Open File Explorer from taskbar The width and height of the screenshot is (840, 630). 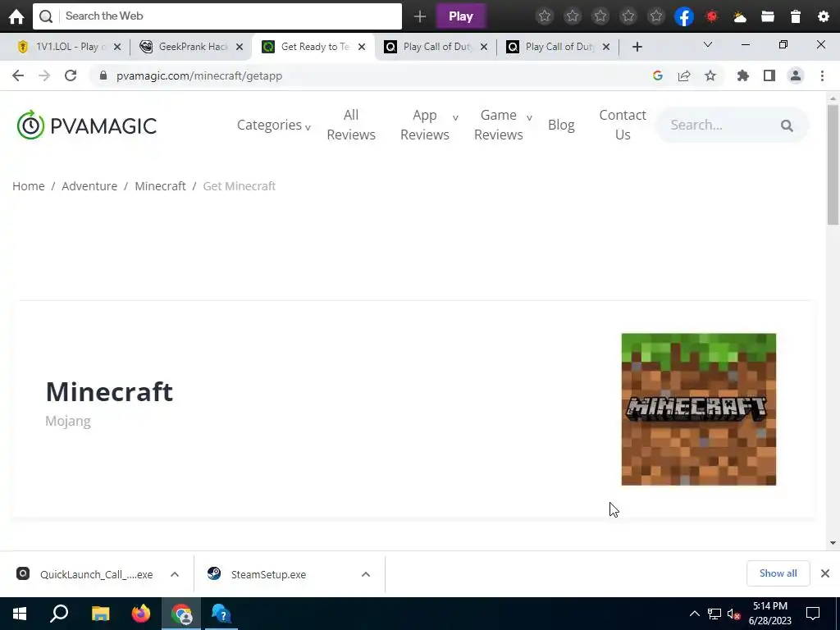[100, 614]
